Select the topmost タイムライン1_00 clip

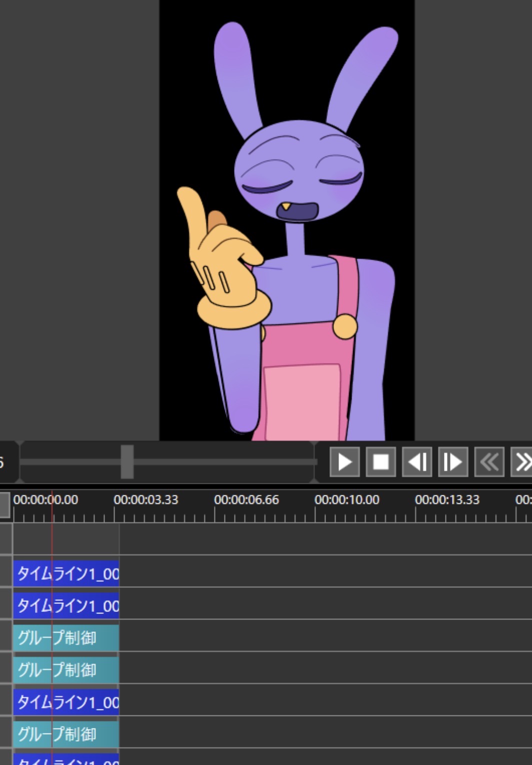[x=66, y=573]
